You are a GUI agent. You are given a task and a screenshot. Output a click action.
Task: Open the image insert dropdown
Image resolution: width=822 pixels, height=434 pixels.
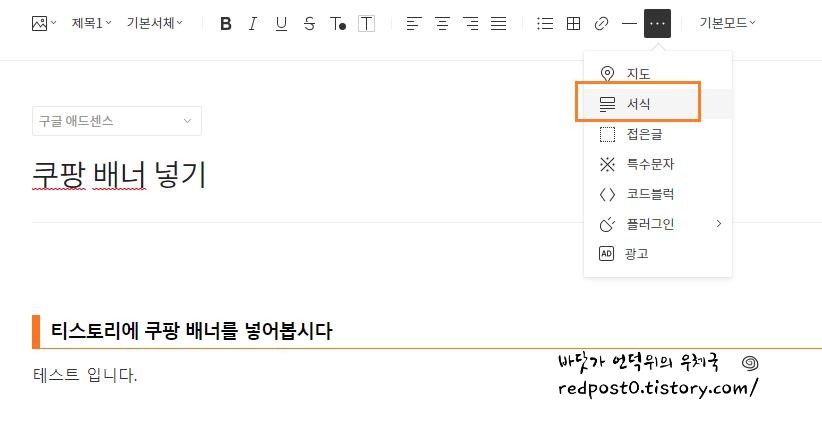click(x=44, y=24)
